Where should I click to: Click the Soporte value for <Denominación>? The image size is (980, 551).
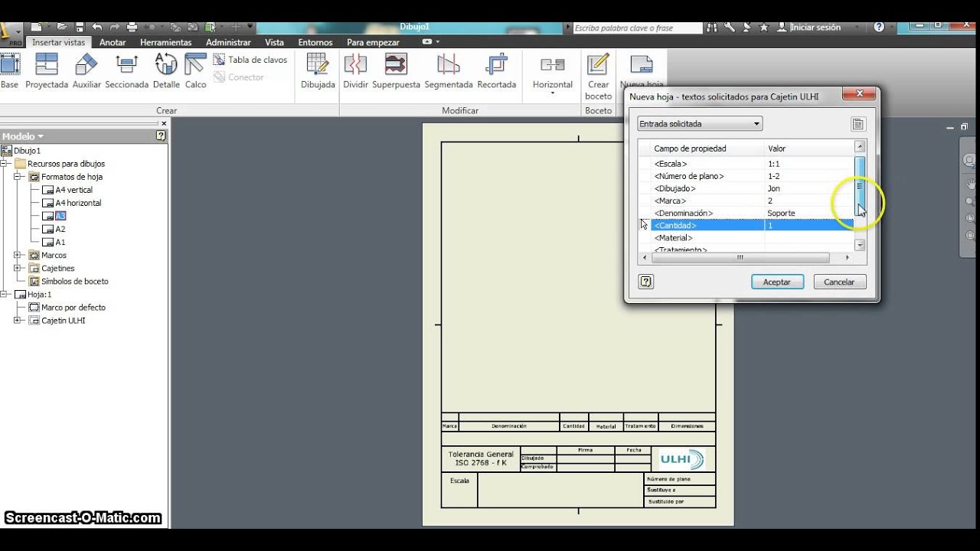point(782,213)
